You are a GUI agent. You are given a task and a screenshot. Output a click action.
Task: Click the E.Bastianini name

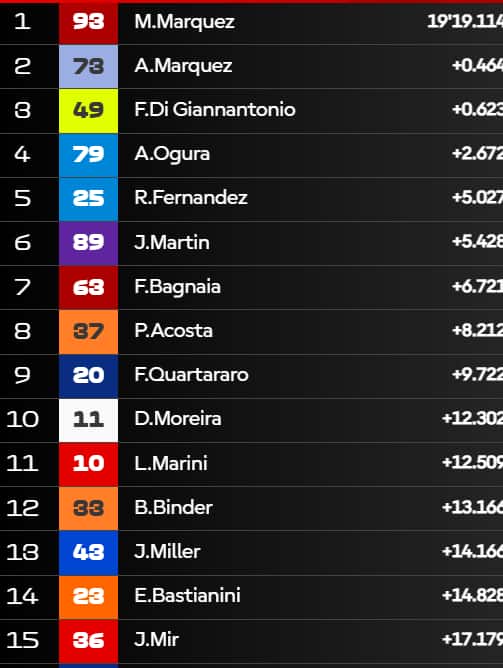pyautogui.click(x=187, y=596)
